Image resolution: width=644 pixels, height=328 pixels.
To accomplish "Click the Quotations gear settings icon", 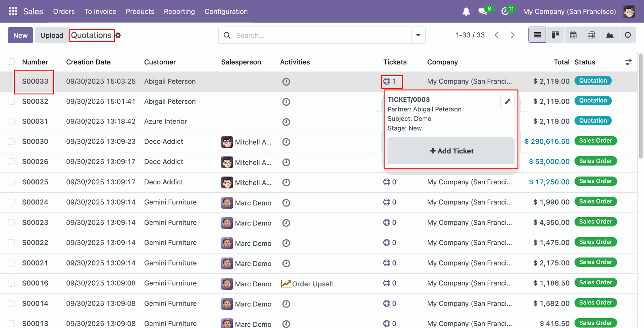I will point(118,35).
